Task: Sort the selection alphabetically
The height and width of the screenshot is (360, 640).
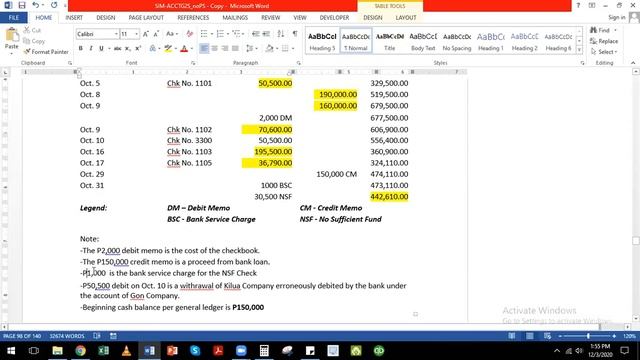Action: point(281,34)
